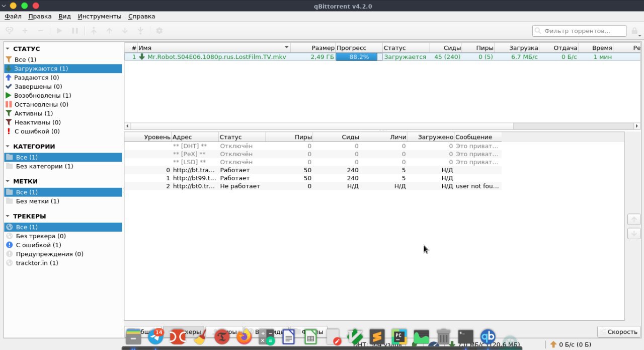Select the Все (1) status filter

pyautogui.click(x=63, y=59)
